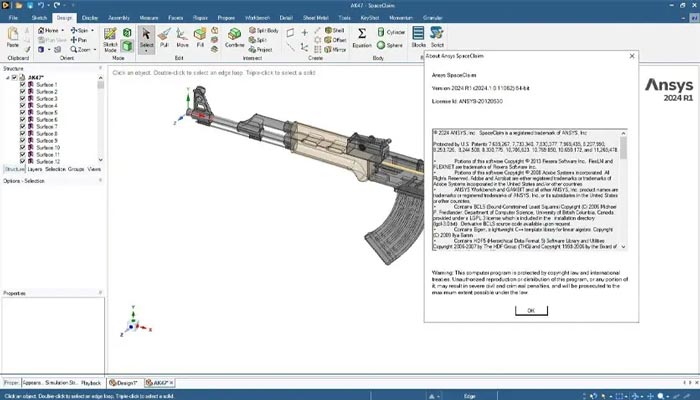Open the Equation sigma tool
The width and height of the screenshot is (700, 400).
pyautogui.click(x=362, y=38)
